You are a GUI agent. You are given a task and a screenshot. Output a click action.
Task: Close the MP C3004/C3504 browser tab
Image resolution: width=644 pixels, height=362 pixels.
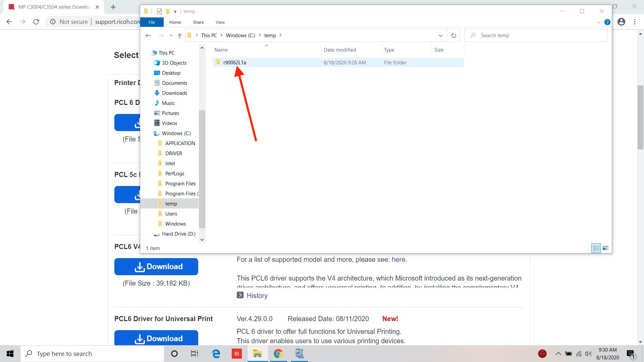(x=97, y=7)
